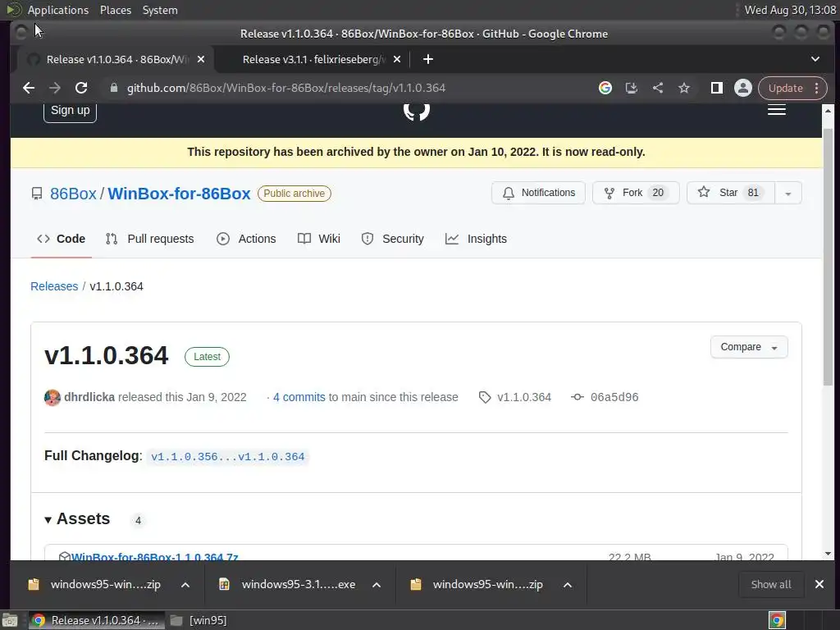Reload the current GitHub page
The height and width of the screenshot is (630, 840).
[81, 88]
